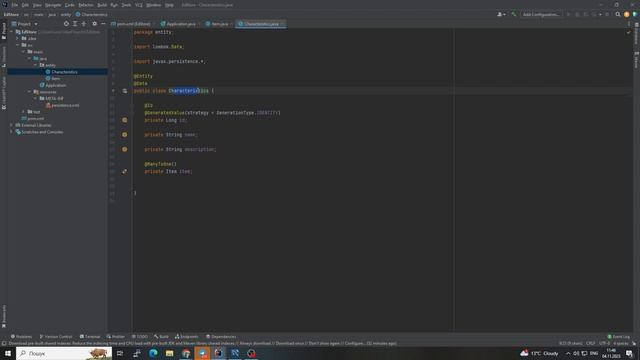Open the File menu

pos(15,5)
